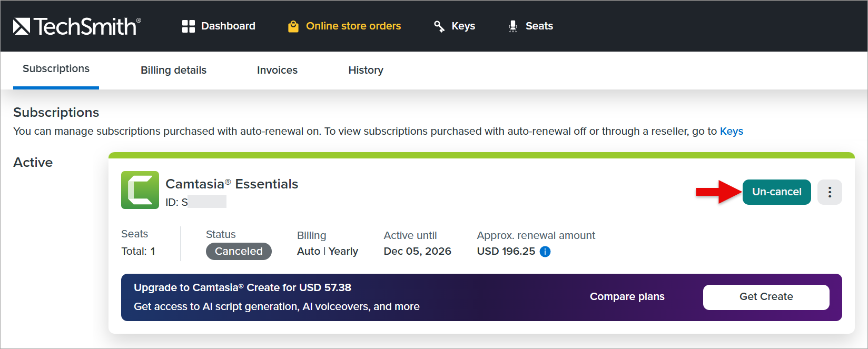
Task: Click the Camtasia green product icon
Action: pos(140,190)
